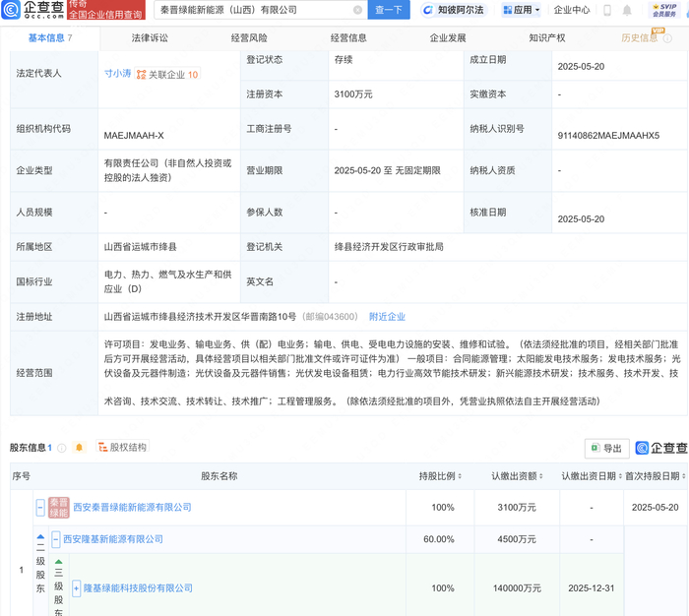This screenshot has width=689, height=616.
Task: Open the 附近企业 nearby companies link
Action: tap(387, 317)
